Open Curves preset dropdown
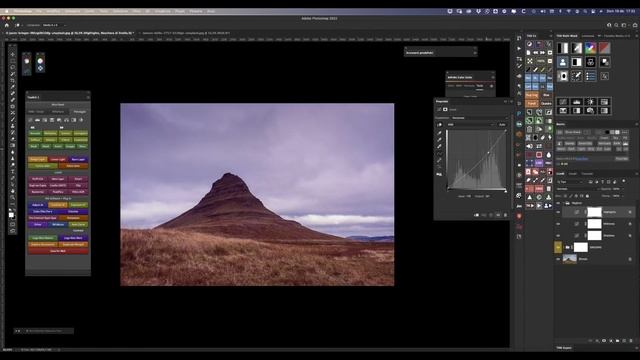Image resolution: width=640 pixels, height=360 pixels. 481,118
